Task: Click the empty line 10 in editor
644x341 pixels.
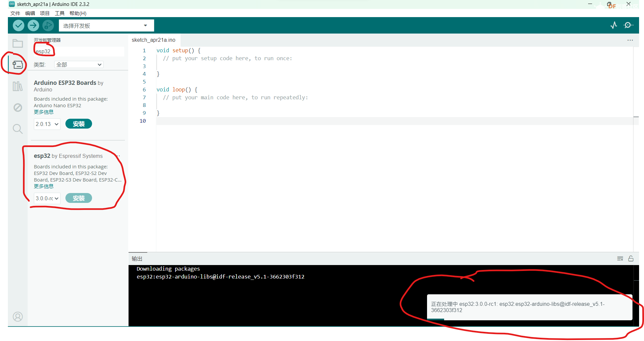Action: 394,121
